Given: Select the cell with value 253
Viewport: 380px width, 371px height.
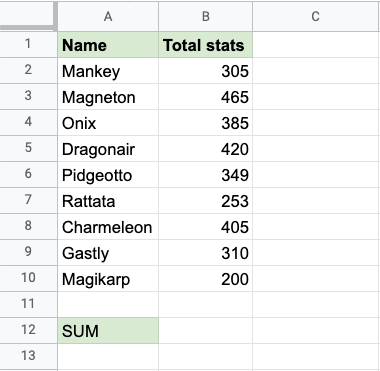Looking at the screenshot, I should click(206, 201).
